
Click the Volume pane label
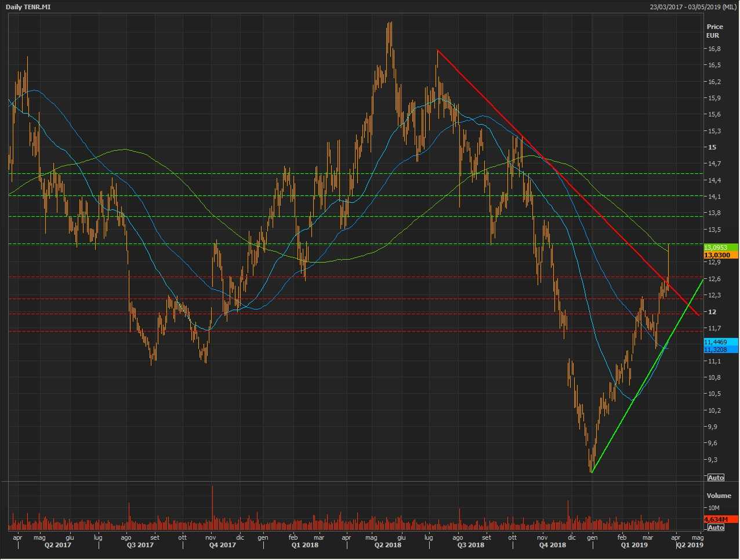719,496
